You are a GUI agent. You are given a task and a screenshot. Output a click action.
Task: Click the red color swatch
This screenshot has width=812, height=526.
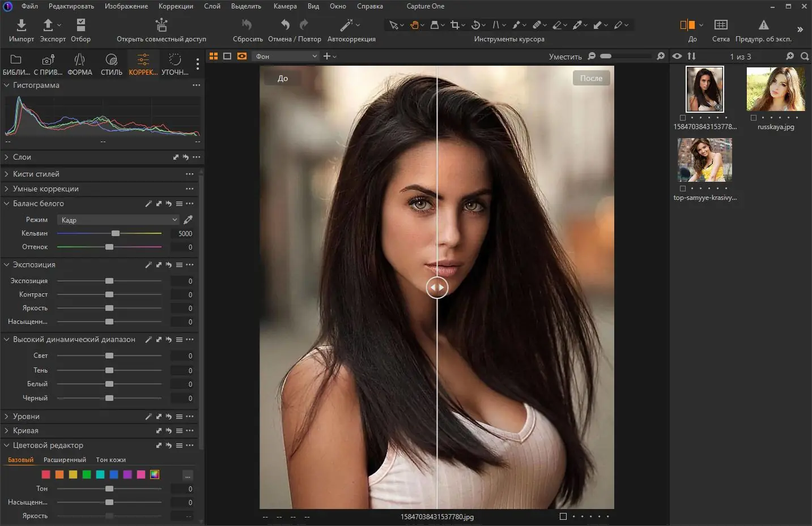[x=46, y=474]
